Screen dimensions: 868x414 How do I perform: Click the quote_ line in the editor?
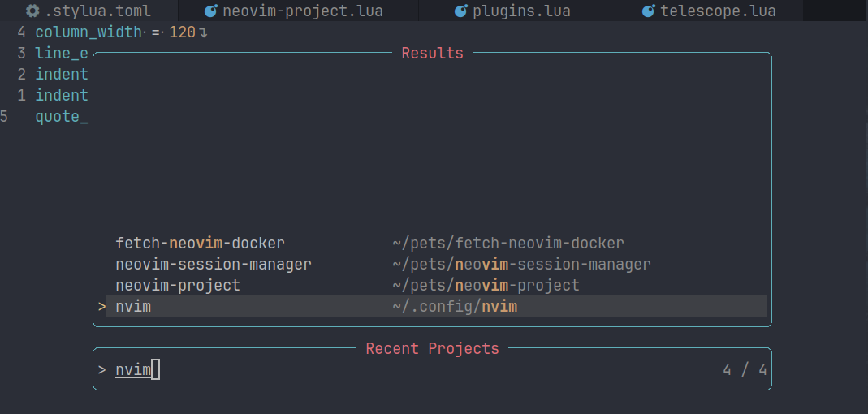click(62, 117)
